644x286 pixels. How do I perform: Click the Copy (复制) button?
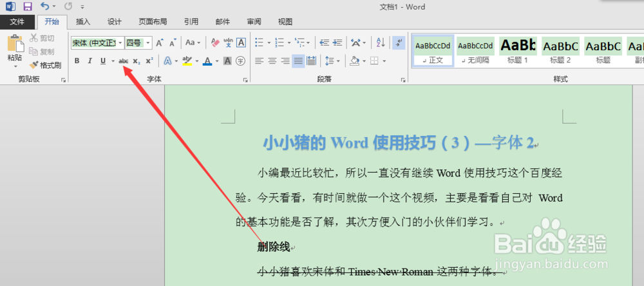42,52
